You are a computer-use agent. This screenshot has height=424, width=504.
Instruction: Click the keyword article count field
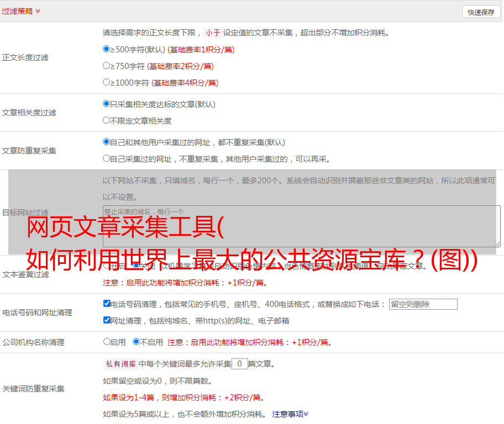click(239, 364)
